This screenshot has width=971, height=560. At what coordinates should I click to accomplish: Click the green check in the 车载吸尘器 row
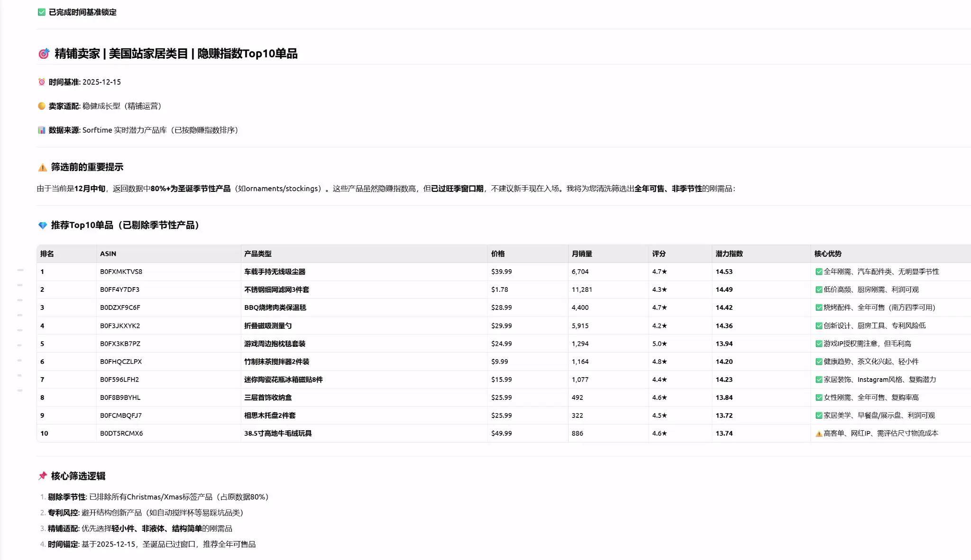(818, 271)
